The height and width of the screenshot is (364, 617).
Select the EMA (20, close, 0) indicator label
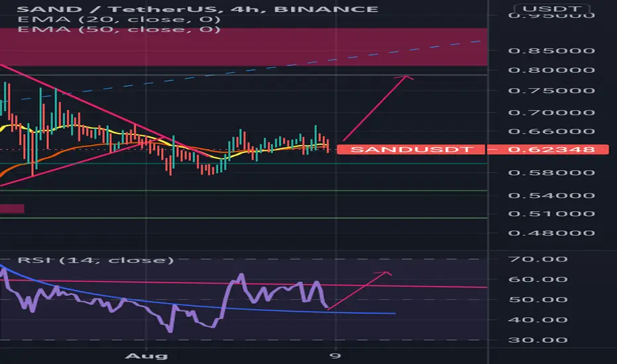[x=119, y=19]
